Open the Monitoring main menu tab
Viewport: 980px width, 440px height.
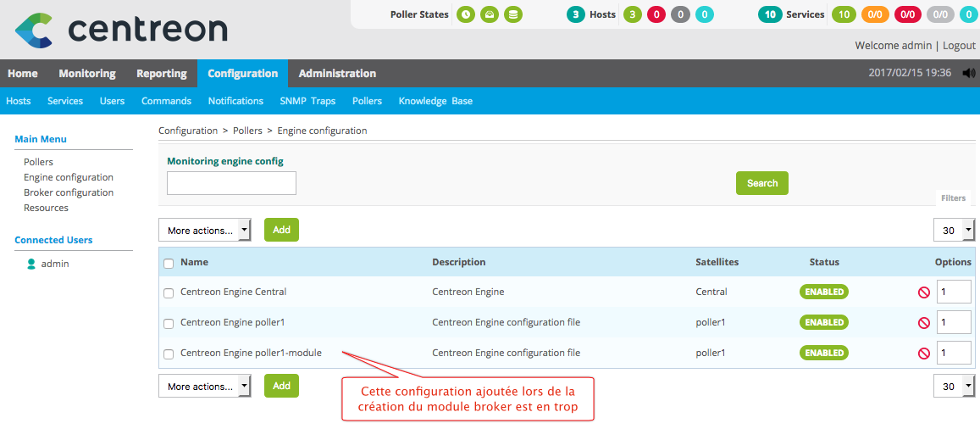click(87, 74)
